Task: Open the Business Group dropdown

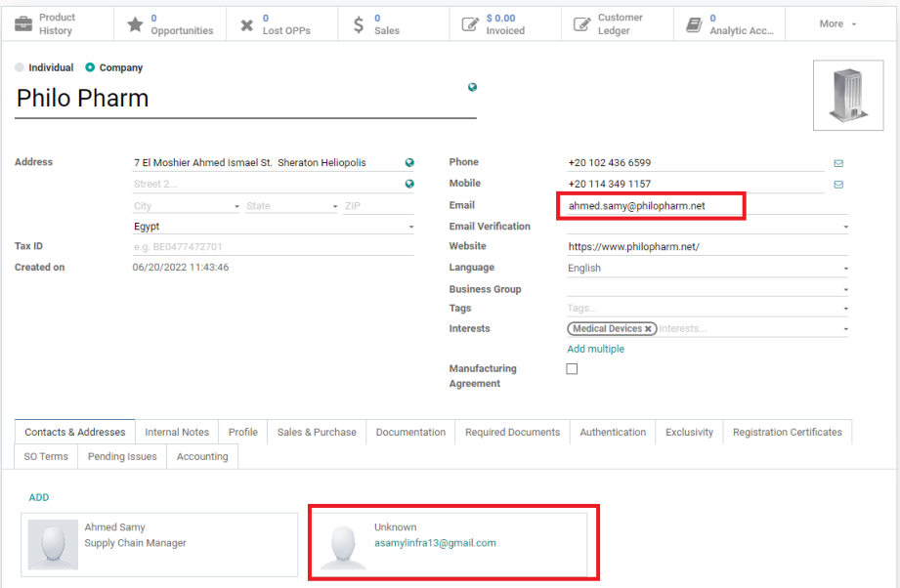Action: pyautogui.click(x=707, y=289)
